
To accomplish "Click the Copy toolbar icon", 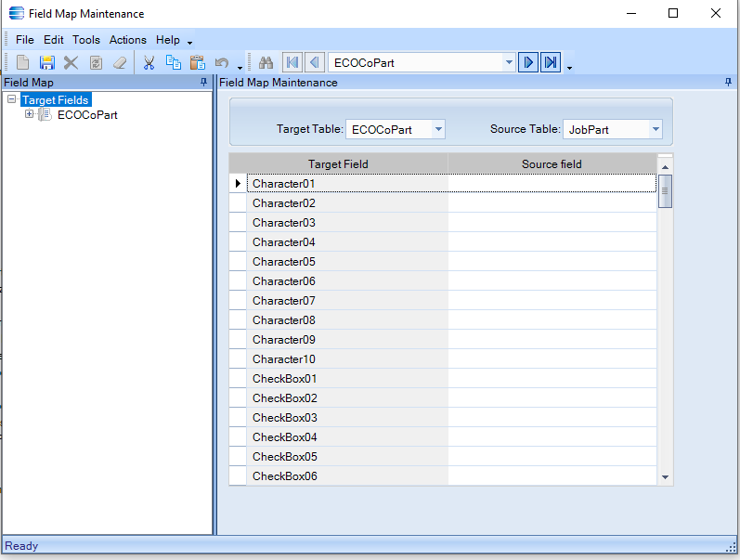I will [x=174, y=62].
